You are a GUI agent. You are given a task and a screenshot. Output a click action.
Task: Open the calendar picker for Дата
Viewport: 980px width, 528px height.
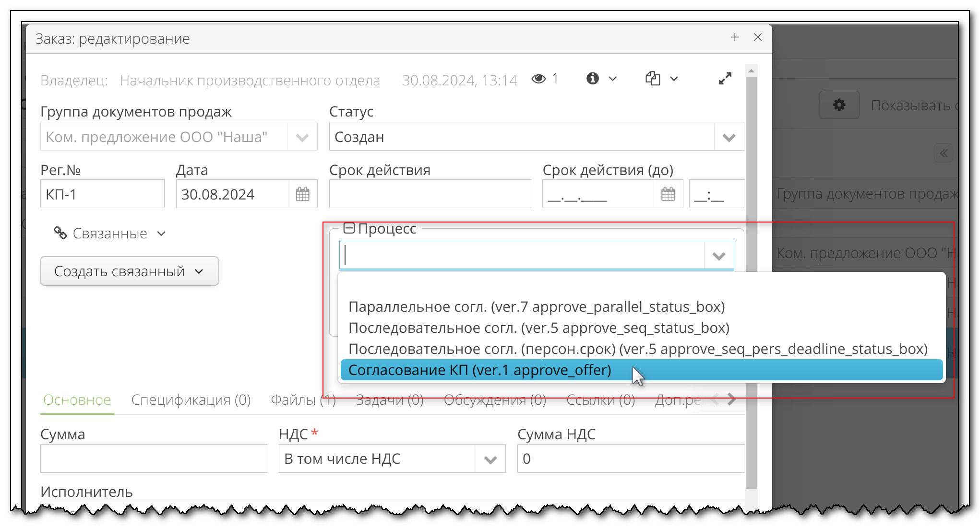click(302, 194)
